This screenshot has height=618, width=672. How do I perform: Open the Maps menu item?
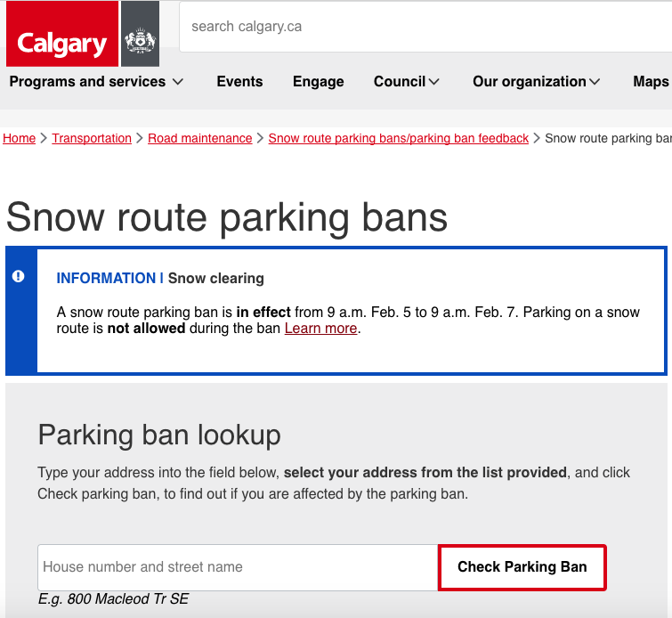pos(651,82)
